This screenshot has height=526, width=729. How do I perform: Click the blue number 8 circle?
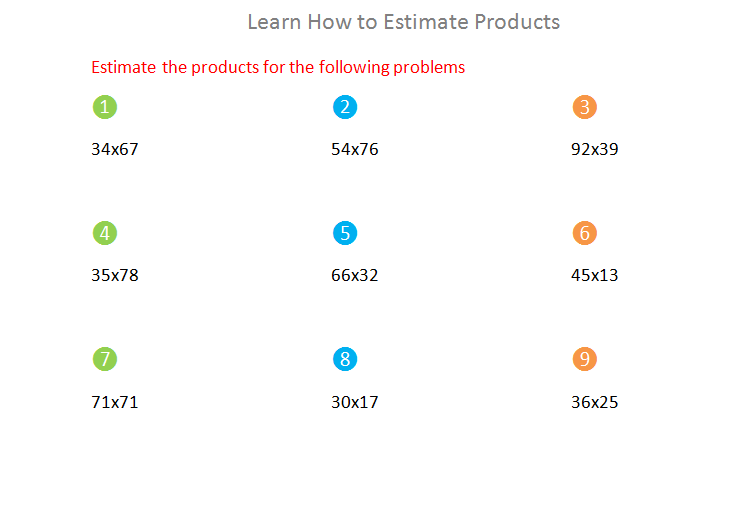[345, 359]
